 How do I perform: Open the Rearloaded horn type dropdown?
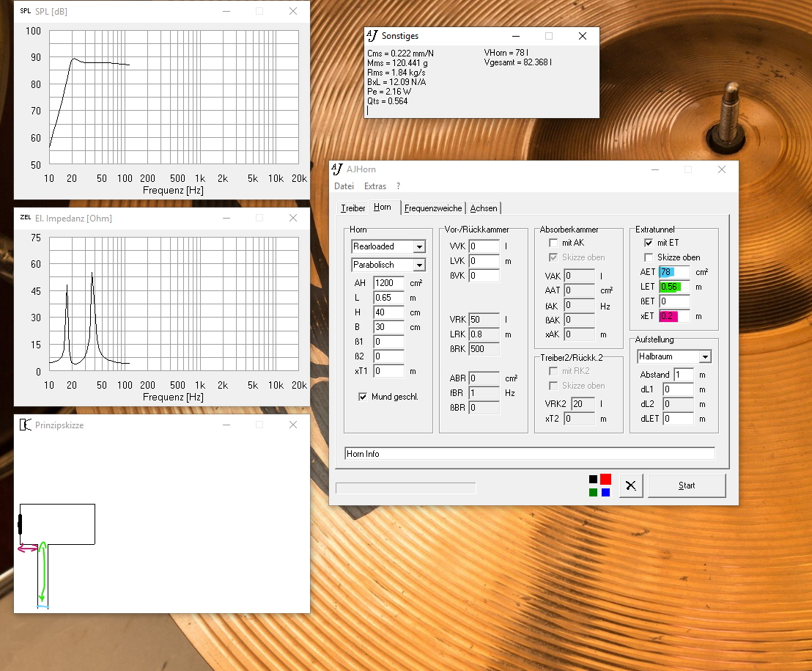pos(418,247)
